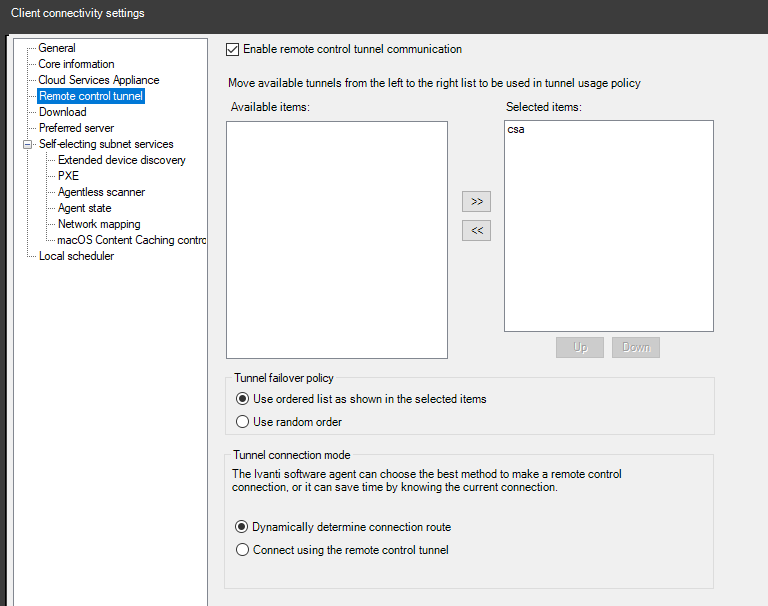
Task: Select Agentless scanner in the tree
Action: coord(101,192)
